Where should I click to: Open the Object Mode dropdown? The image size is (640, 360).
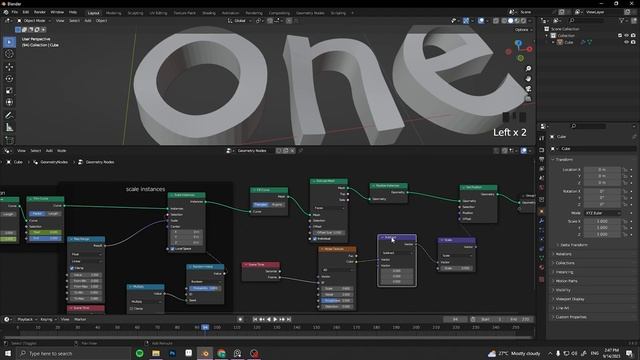point(34,20)
